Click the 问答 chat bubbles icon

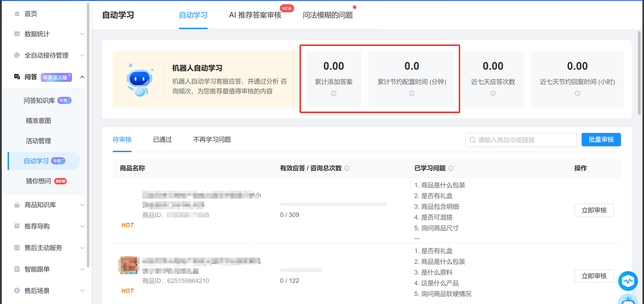pos(17,77)
